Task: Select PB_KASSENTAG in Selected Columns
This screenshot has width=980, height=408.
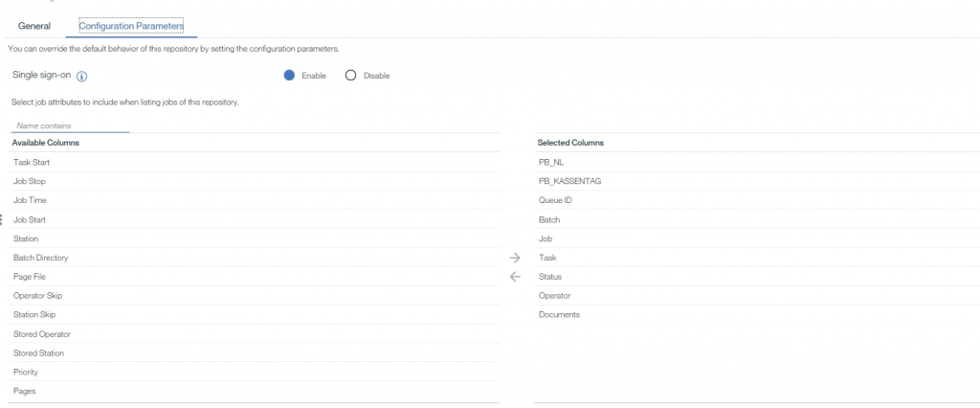Action: tap(758, 181)
